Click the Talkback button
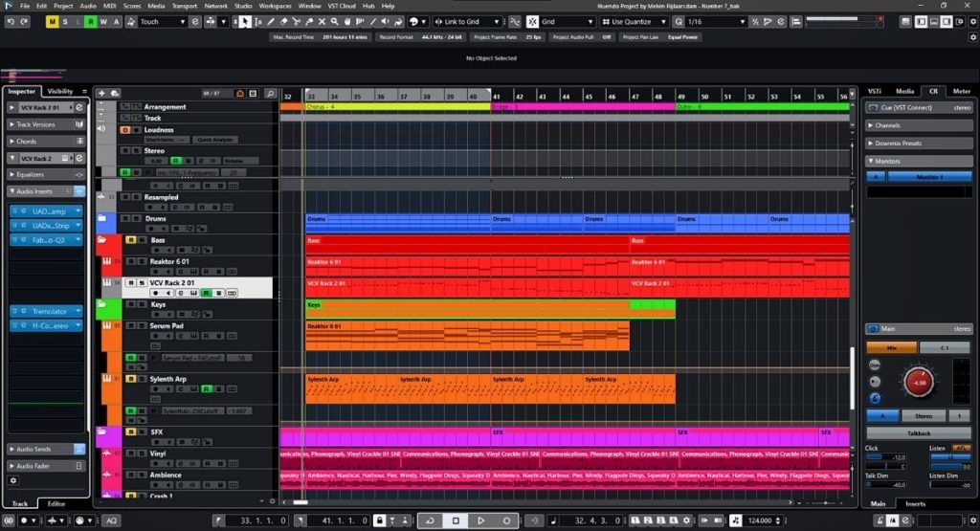 919,432
